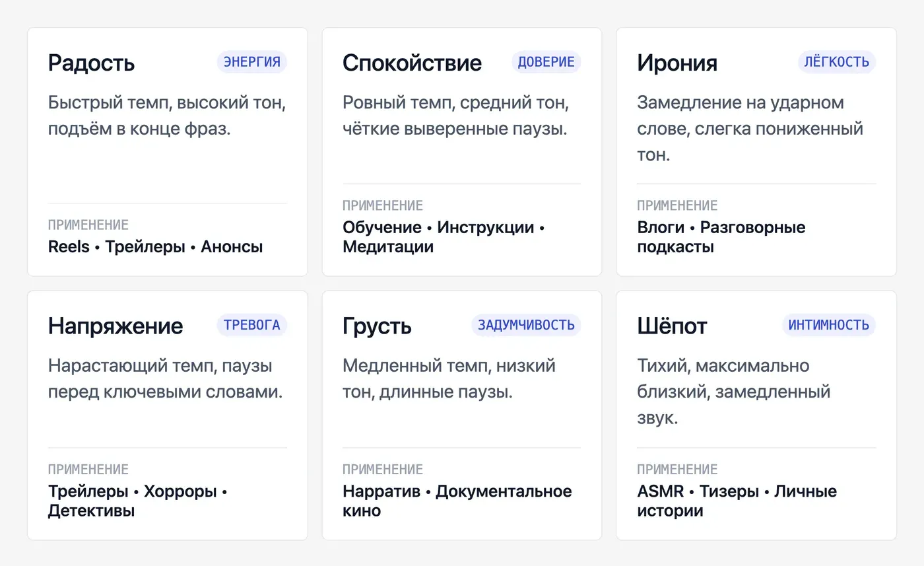
Task: Click the "ПРИМЕНЕНИЕ" label in the Шёпот card
Action: point(677,470)
